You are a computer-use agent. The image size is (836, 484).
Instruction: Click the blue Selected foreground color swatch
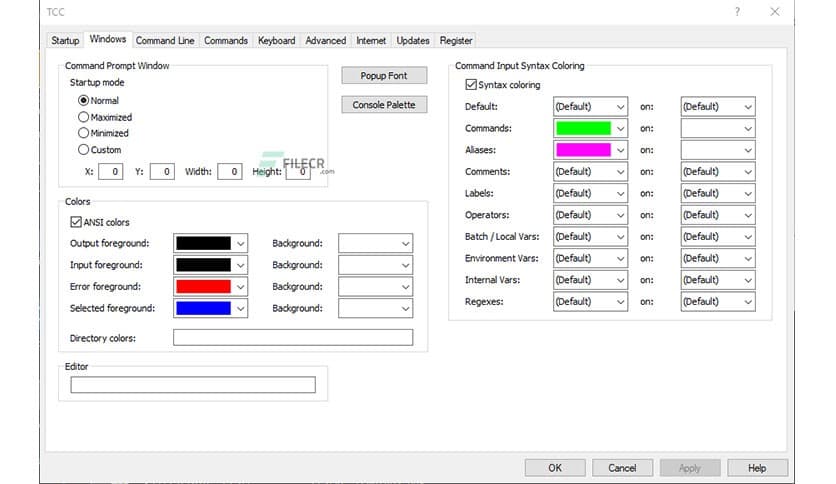click(x=203, y=308)
